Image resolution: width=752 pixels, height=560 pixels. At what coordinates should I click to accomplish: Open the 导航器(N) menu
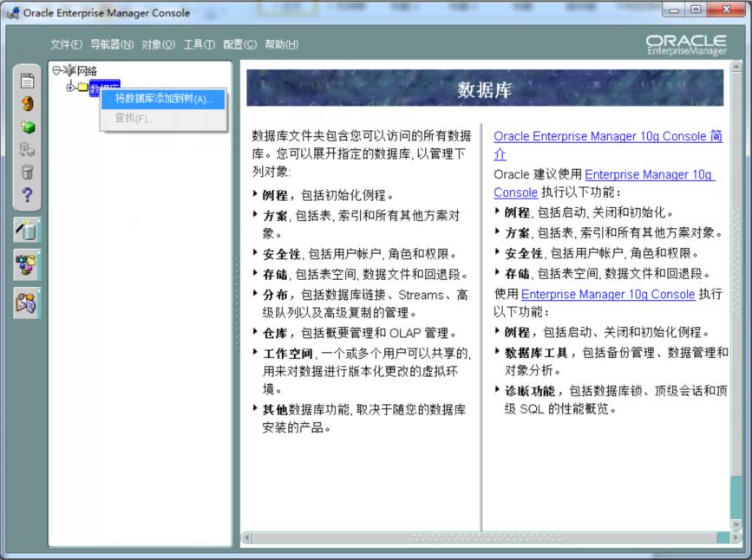pos(112,44)
